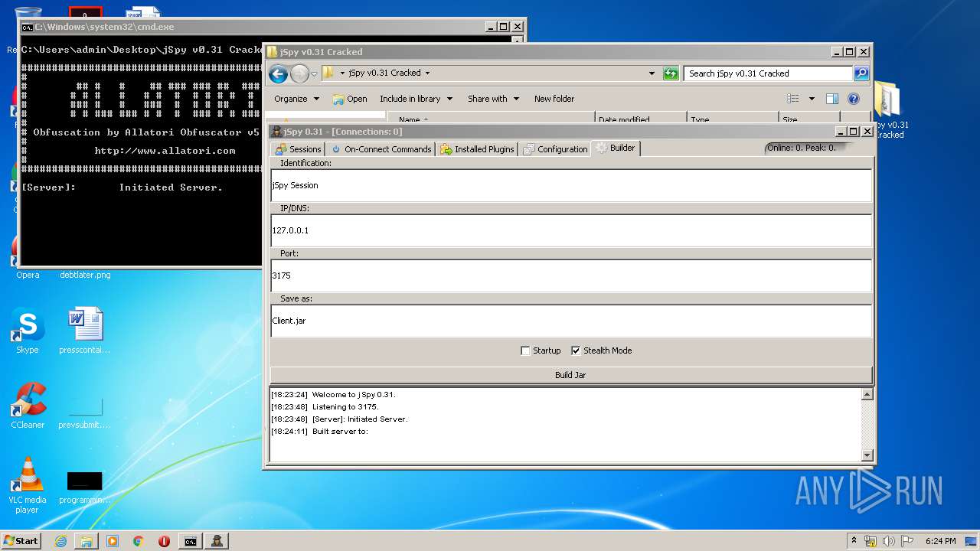Image resolution: width=980 pixels, height=551 pixels.
Task: Open the Explorer recent locations dropdown
Action: [314, 74]
